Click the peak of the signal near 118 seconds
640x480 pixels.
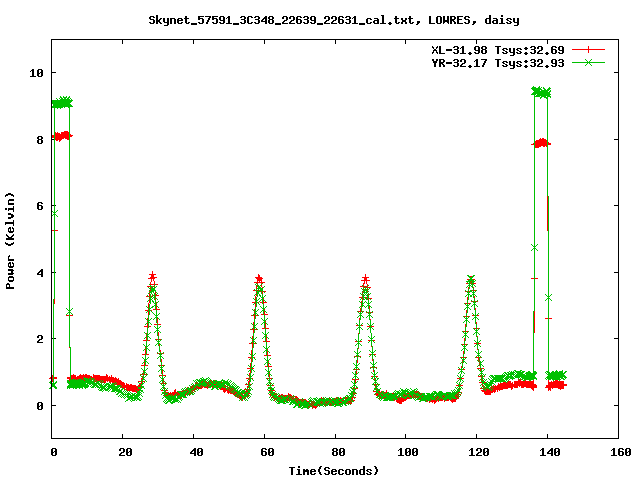click(471, 280)
